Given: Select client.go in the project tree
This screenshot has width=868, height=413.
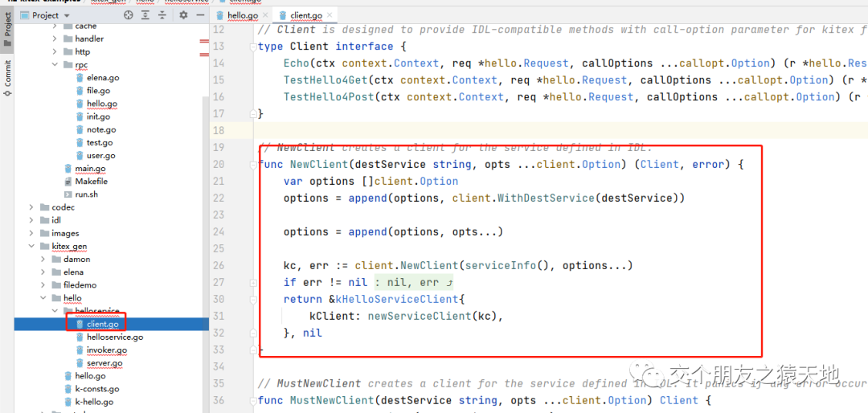Looking at the screenshot, I should point(102,324).
